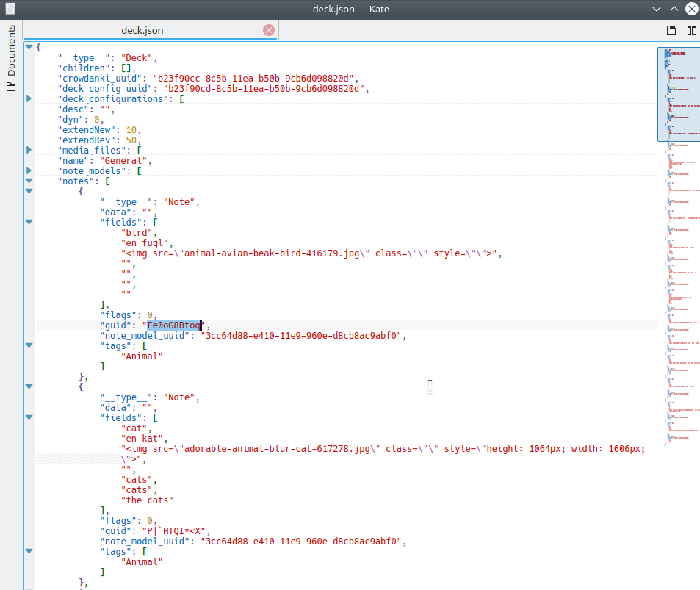Click the extendRev value 50
The height and width of the screenshot is (590, 700).
click(131, 140)
